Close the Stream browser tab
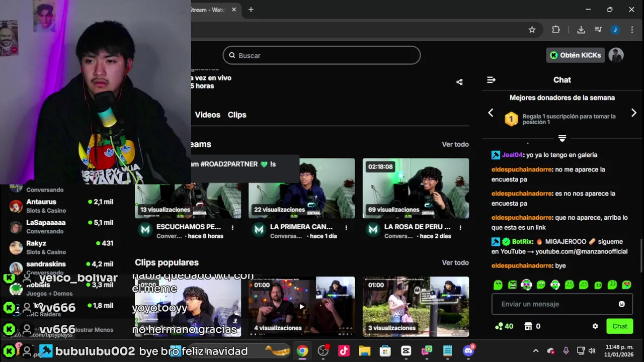The image size is (644, 362). coord(234,10)
